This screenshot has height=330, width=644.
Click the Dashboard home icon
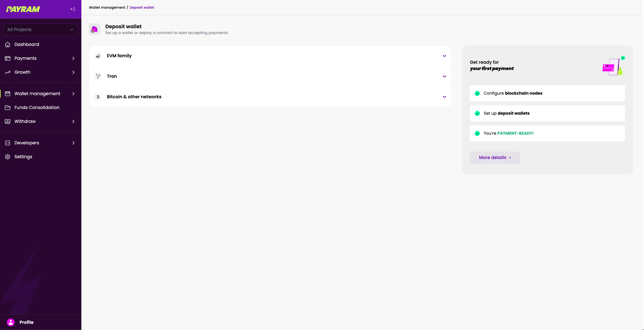[x=8, y=44]
